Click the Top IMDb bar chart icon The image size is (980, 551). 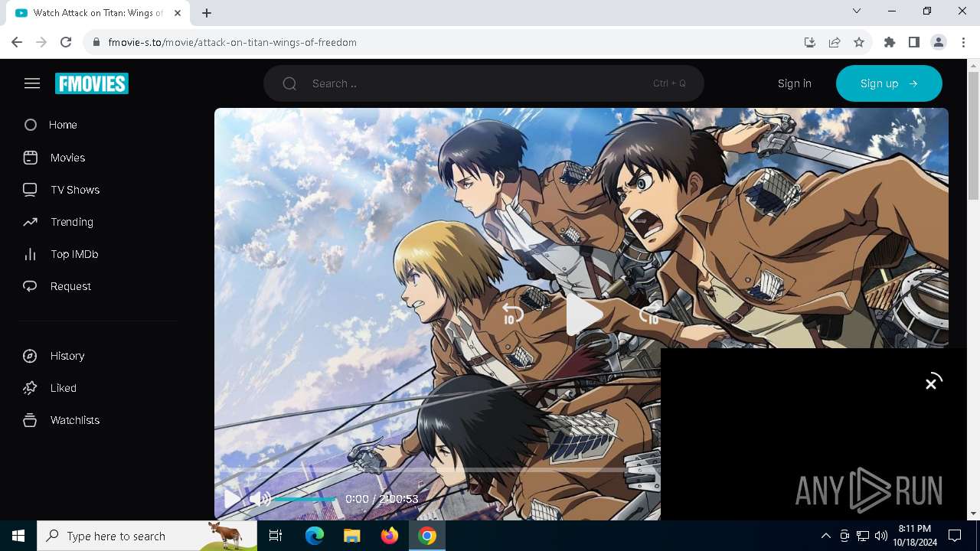[31, 254]
